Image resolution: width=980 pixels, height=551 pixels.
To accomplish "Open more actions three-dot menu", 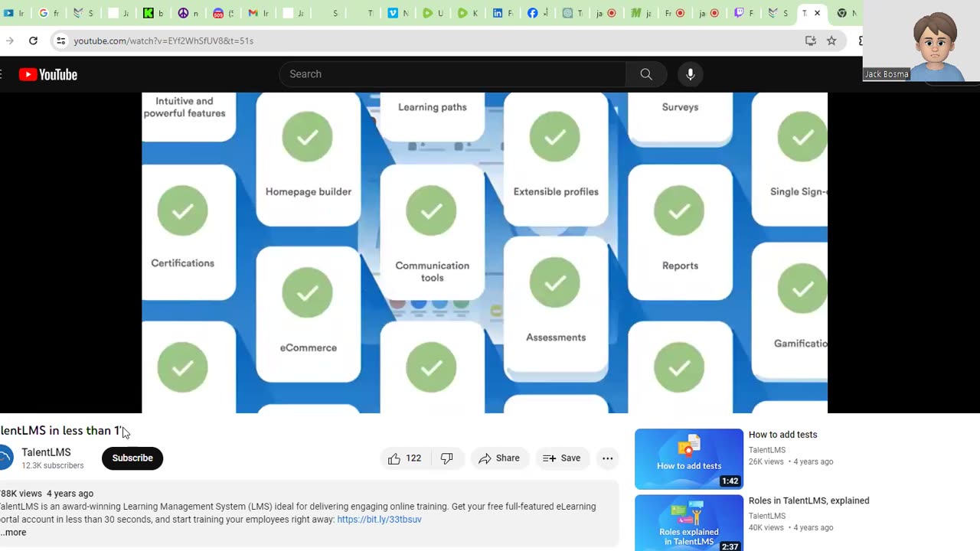I will pyautogui.click(x=607, y=458).
